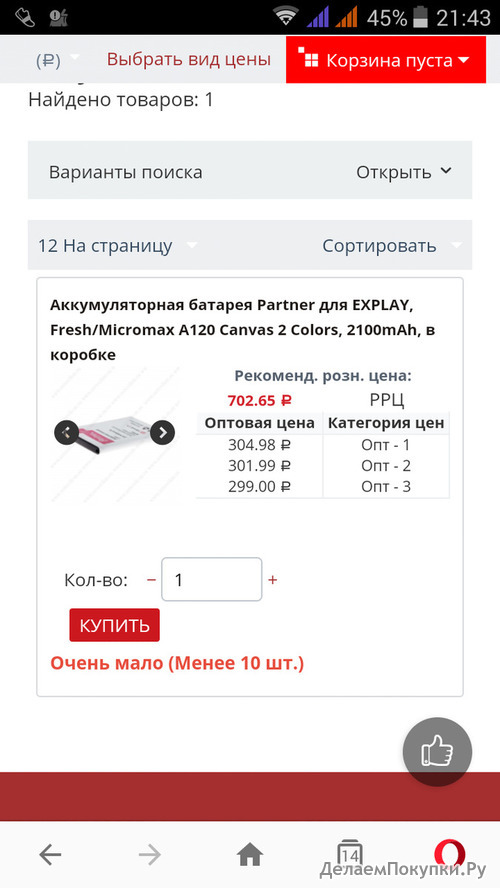Open the tabs counter showing 14
The height and width of the screenshot is (888, 500).
(349, 854)
